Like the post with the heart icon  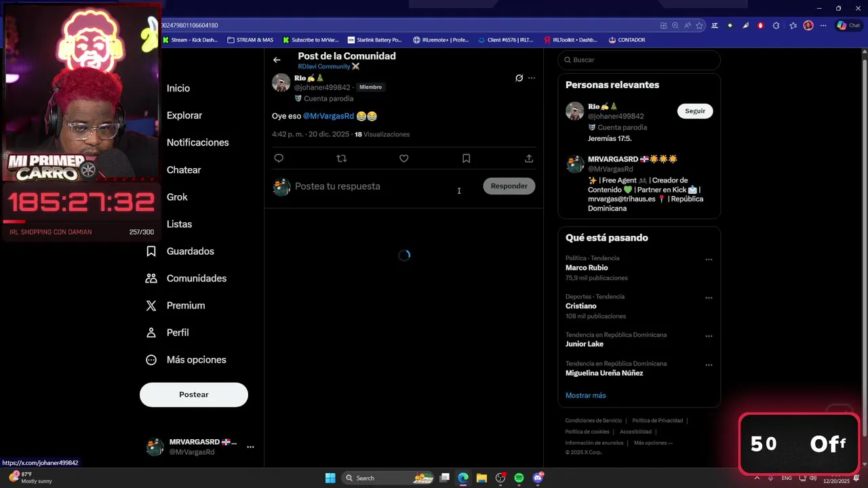click(x=403, y=159)
